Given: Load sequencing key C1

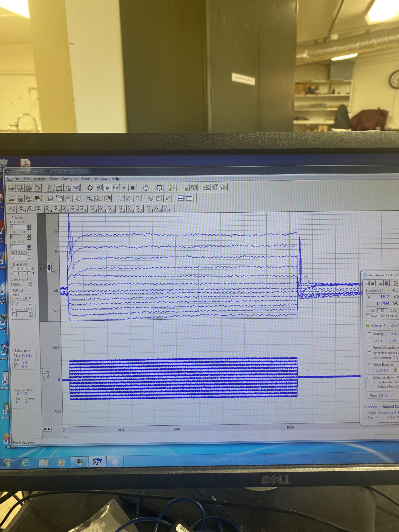Looking at the screenshot, I should click(23, 209).
